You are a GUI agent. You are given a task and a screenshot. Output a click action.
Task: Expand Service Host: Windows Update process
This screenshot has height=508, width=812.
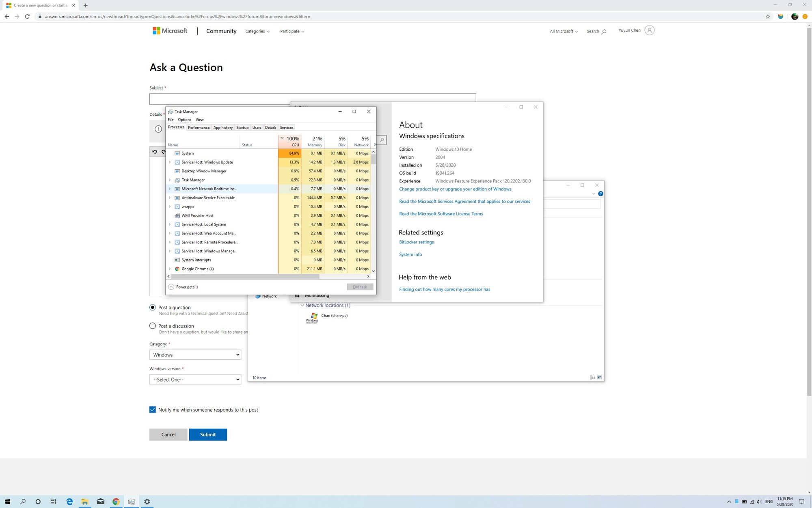pos(170,162)
